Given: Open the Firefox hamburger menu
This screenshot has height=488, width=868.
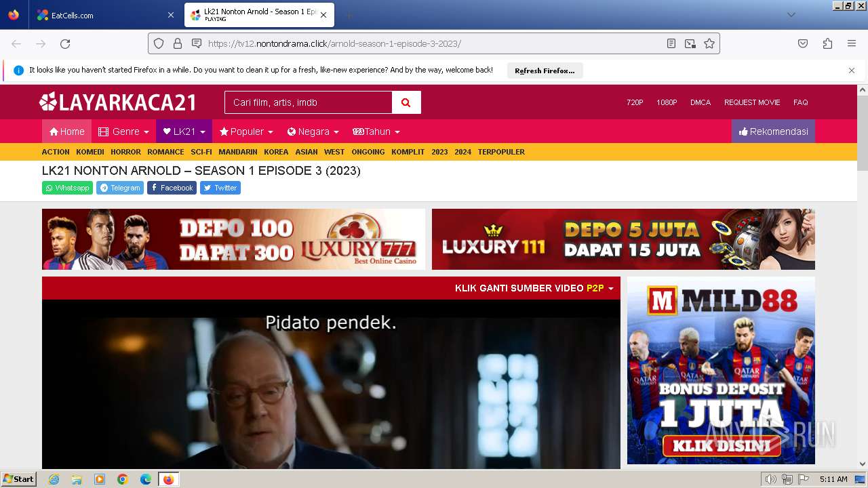Looking at the screenshot, I should (852, 43).
